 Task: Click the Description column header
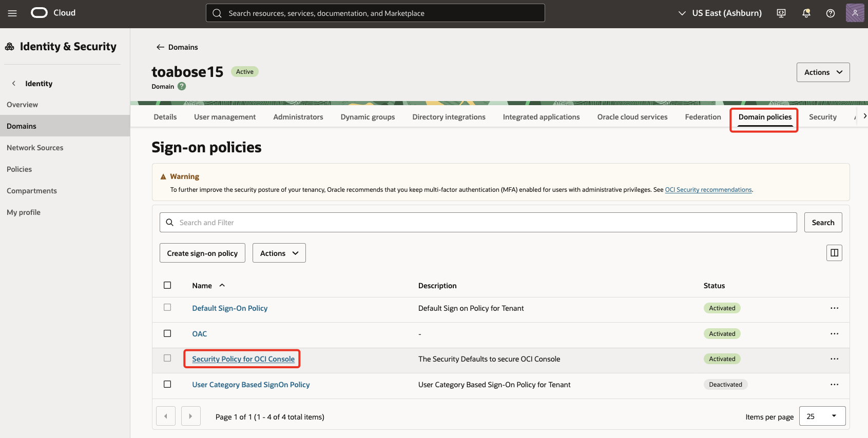pyautogui.click(x=437, y=286)
